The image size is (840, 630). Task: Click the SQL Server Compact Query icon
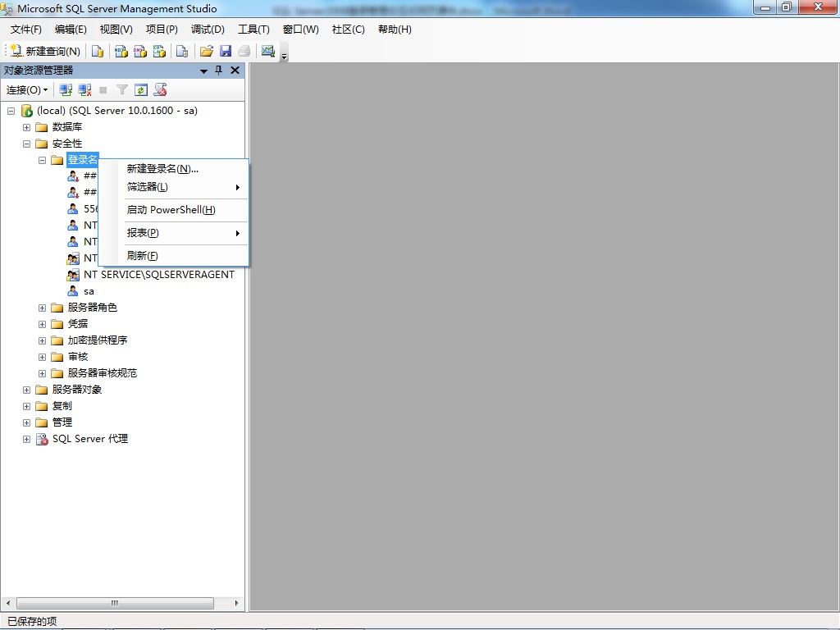tap(182, 51)
